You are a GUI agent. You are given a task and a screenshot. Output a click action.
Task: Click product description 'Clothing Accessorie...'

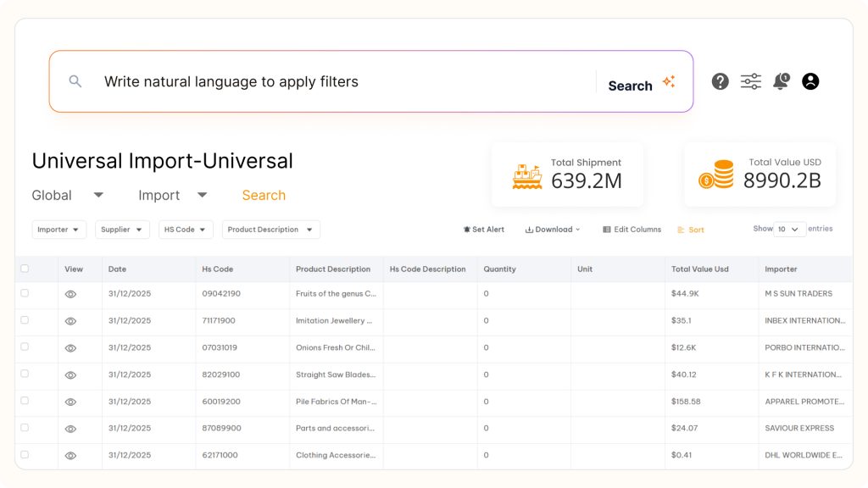[x=336, y=455]
